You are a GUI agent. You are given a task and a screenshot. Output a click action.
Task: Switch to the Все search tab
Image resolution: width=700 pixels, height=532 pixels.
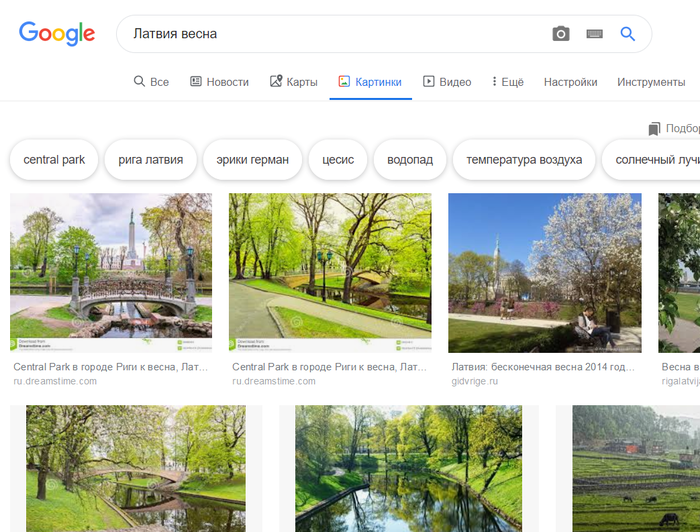tap(151, 82)
